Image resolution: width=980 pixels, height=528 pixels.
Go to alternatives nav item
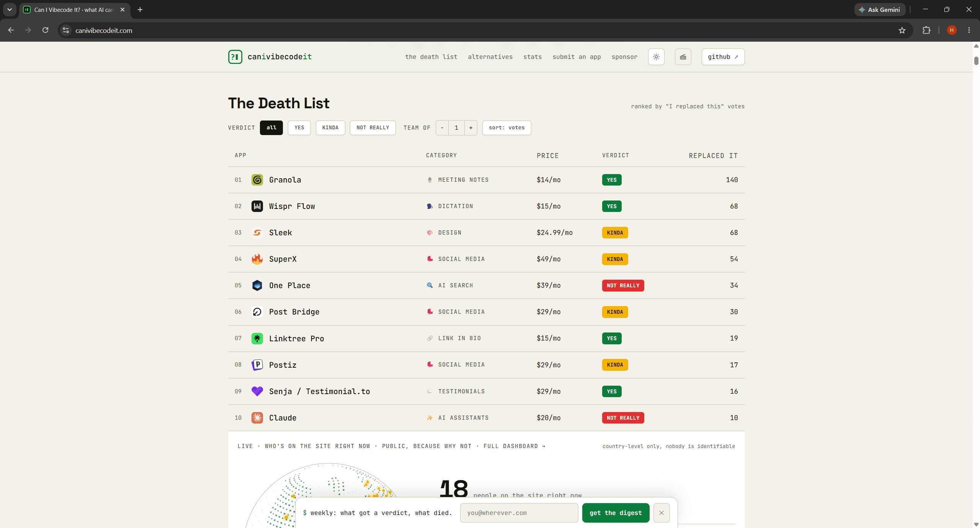[490, 57]
